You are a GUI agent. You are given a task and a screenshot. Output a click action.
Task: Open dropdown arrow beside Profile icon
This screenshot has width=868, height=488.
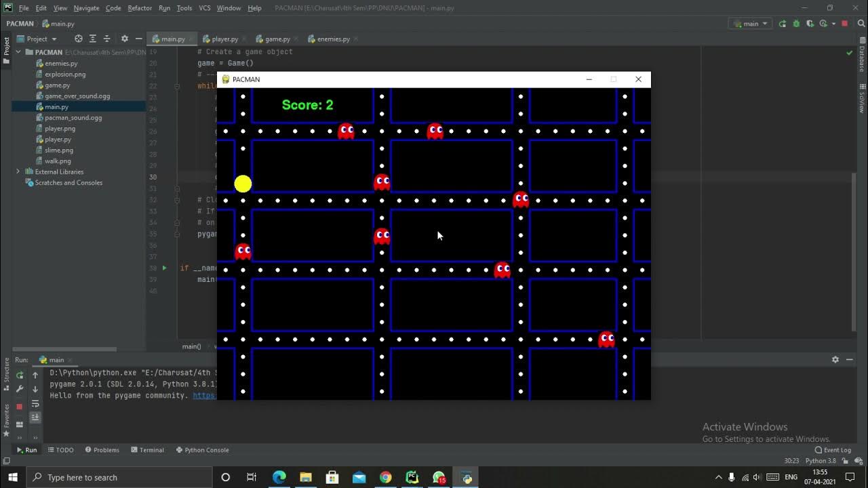coord(832,24)
